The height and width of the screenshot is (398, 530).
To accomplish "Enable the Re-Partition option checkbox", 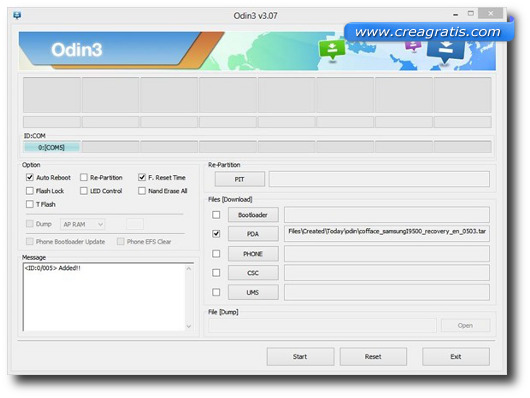I will point(84,177).
